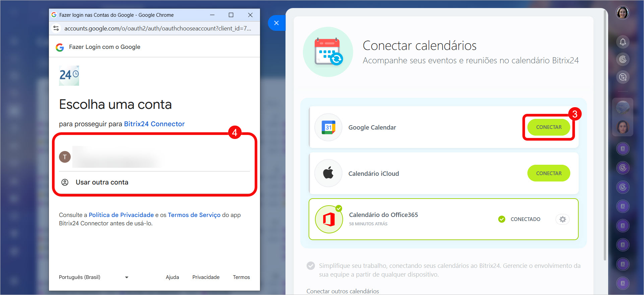Click the 58 MINUTOS ATRÁS sync time text

(368, 224)
